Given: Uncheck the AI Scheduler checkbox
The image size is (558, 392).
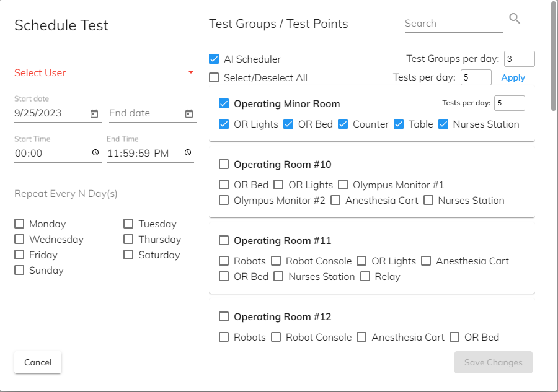Looking at the screenshot, I should tap(214, 59).
